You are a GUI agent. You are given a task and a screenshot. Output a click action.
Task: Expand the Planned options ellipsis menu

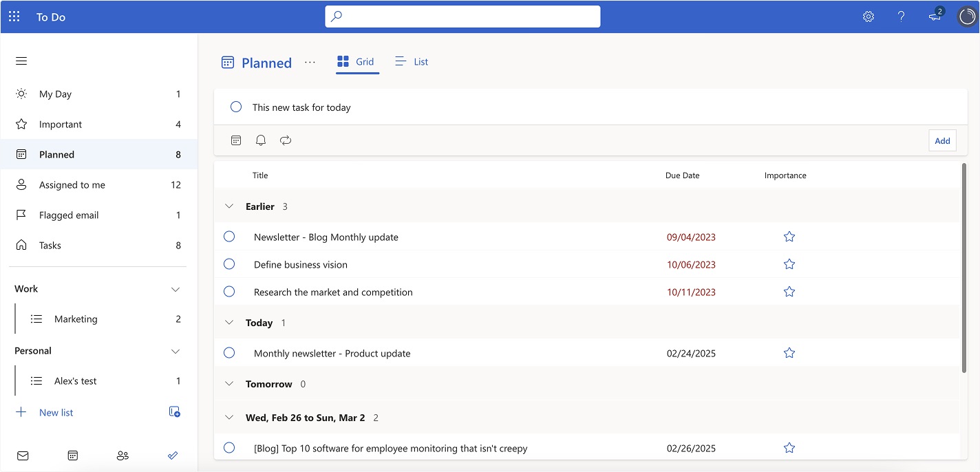(310, 62)
